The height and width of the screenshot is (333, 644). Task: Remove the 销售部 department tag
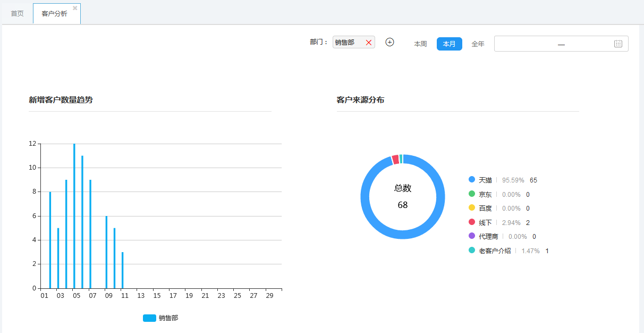pyautogui.click(x=369, y=43)
